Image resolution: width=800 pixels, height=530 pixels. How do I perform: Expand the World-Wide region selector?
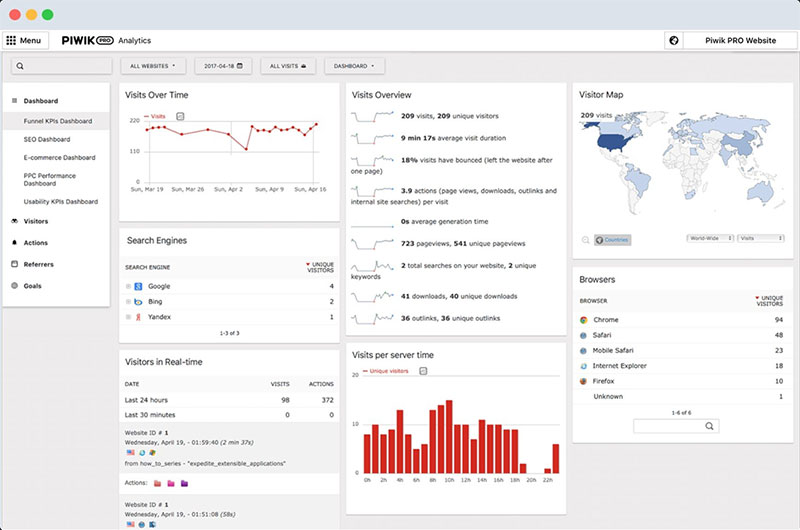point(708,239)
